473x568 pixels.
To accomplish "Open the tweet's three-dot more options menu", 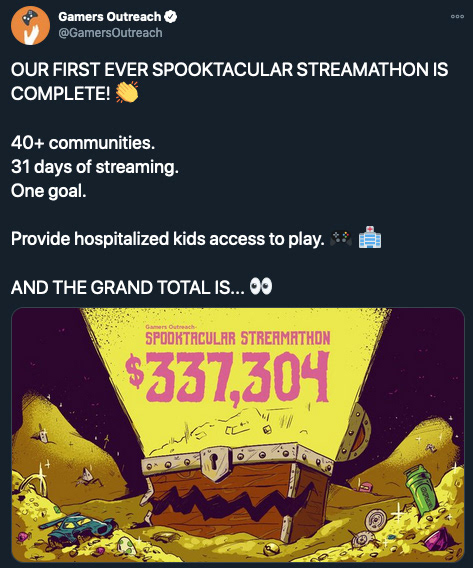I will coord(457,16).
